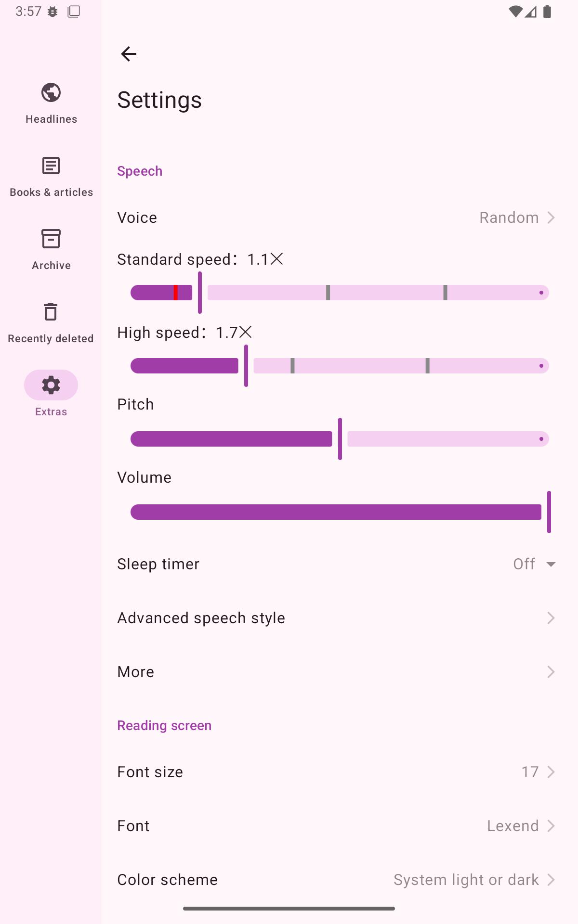Open Headlines globe icon

[x=51, y=92]
